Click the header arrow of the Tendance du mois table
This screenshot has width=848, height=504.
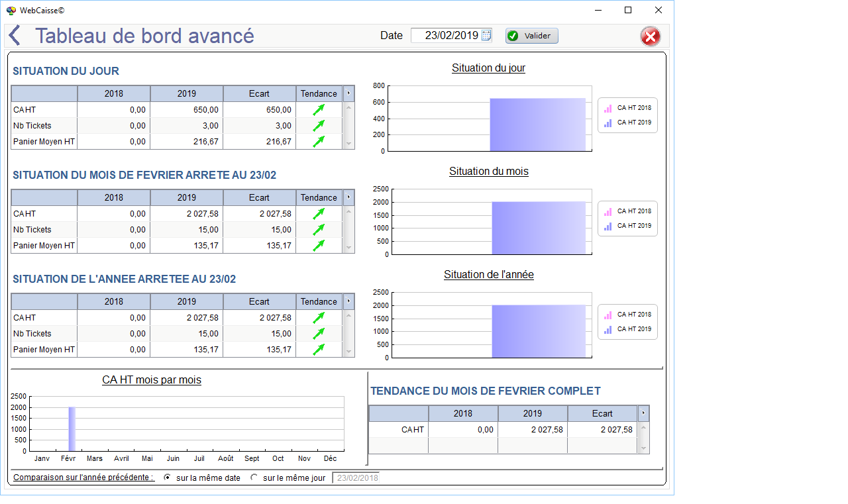pos(642,413)
